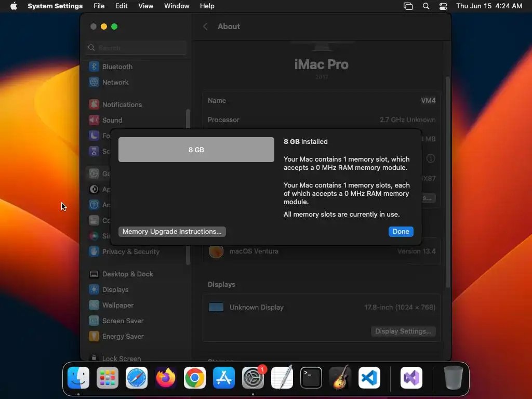Open the View menu

coord(145,6)
